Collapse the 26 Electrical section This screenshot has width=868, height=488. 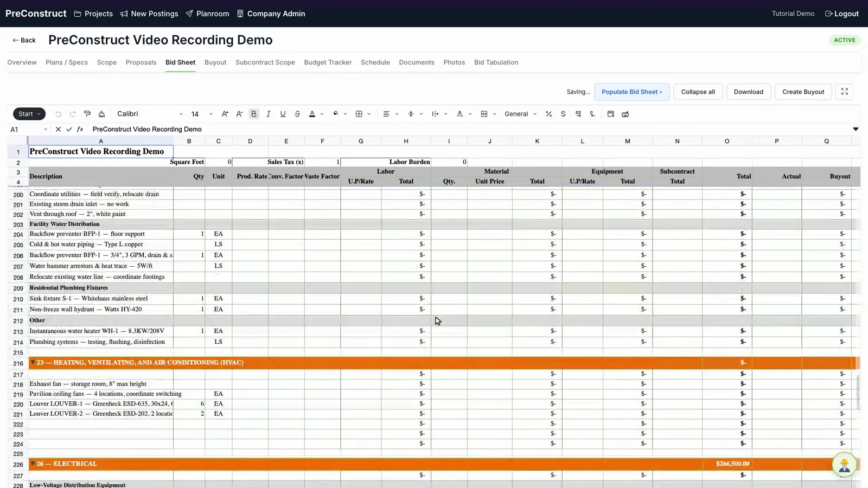coord(33,464)
